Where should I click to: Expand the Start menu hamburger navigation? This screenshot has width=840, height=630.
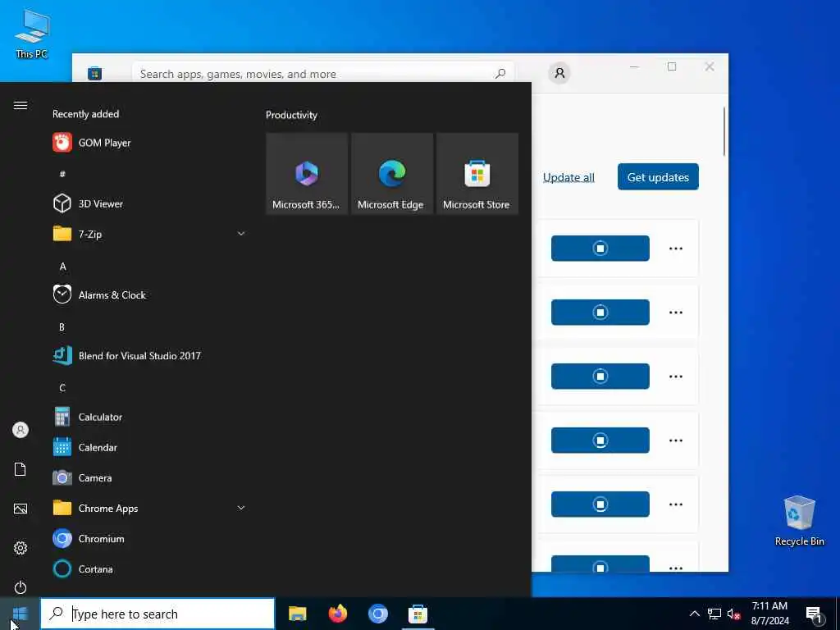pyautogui.click(x=21, y=106)
